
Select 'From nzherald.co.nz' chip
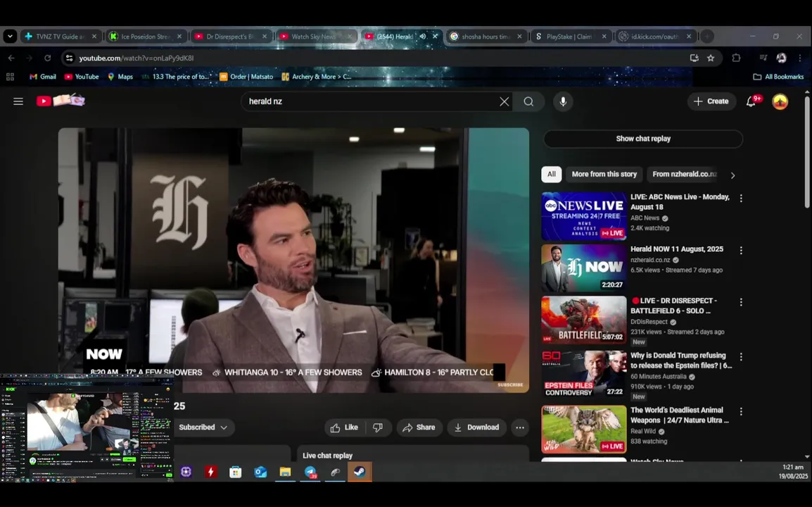(x=684, y=174)
